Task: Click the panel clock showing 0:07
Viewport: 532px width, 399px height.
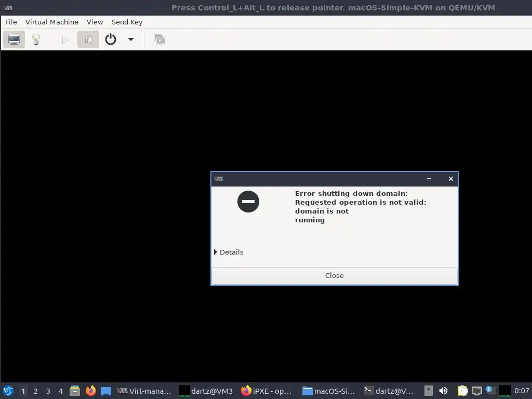Action: 522,391
